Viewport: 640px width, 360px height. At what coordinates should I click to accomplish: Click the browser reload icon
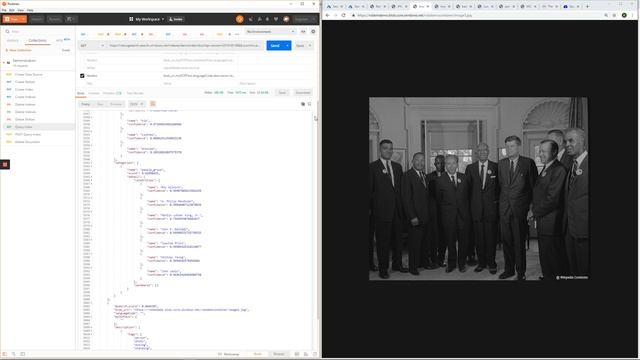(343, 15)
